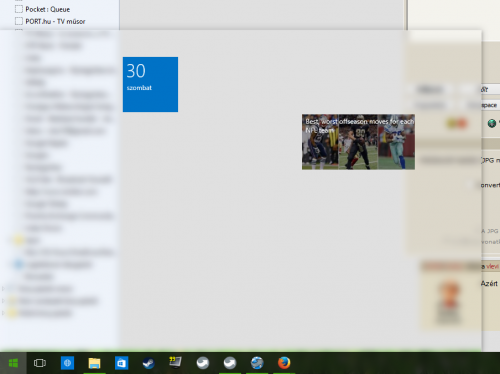Open the NFL offseason moves news tile
This screenshot has height=374, width=500.
(358, 142)
